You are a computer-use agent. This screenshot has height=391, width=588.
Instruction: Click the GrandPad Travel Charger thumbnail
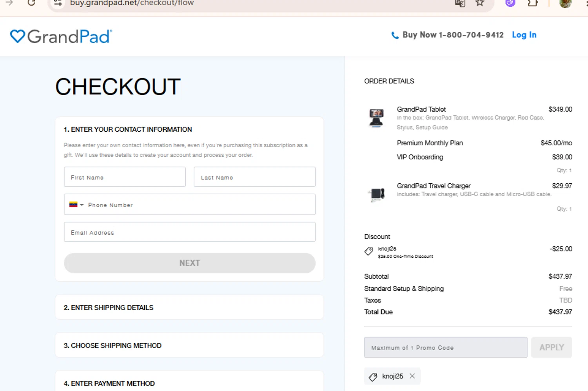coord(377,194)
